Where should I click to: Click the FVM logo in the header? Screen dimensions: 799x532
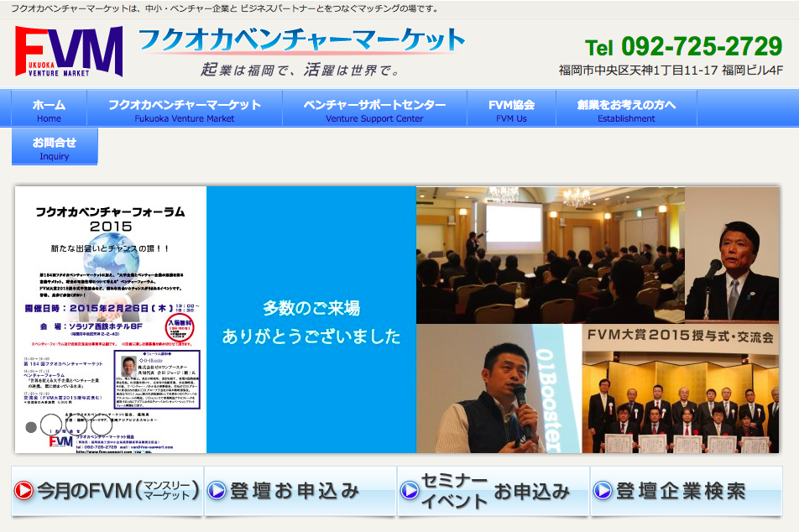coord(69,51)
